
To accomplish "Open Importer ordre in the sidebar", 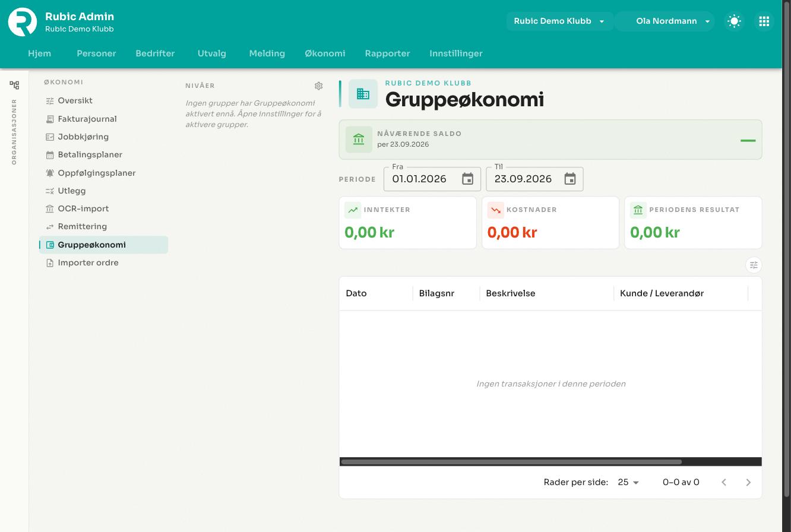I will tap(104, 262).
